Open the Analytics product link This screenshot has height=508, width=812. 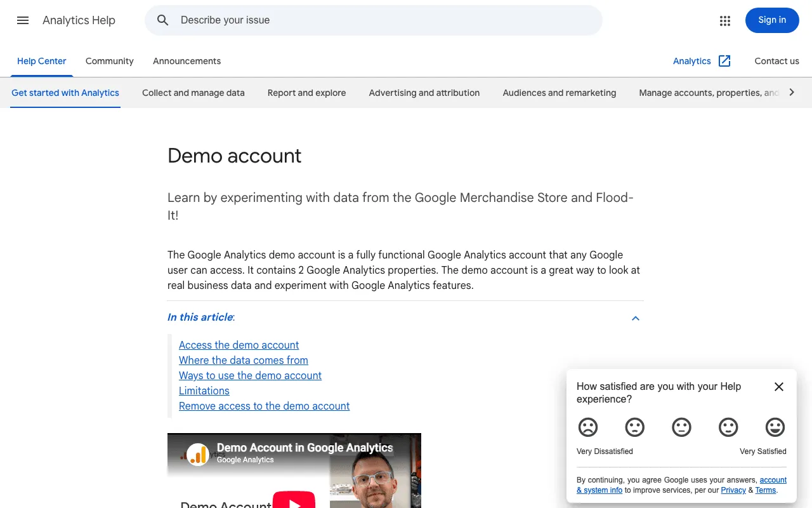pos(692,61)
